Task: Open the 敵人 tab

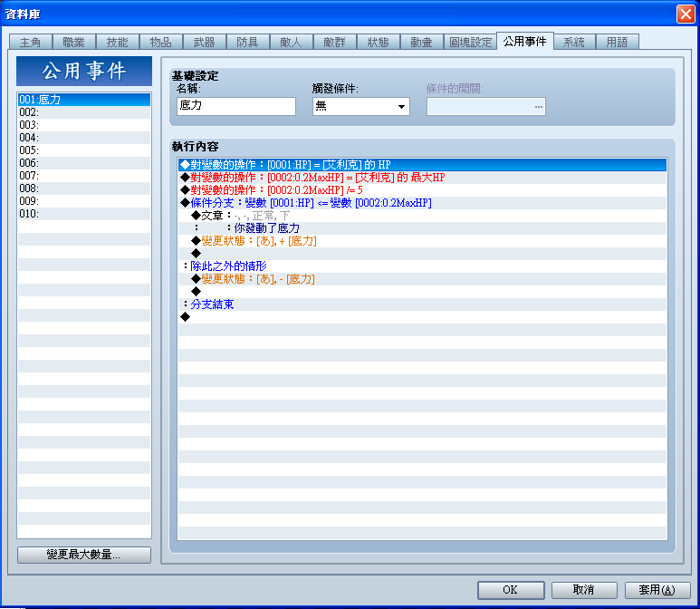Action: tap(291, 42)
